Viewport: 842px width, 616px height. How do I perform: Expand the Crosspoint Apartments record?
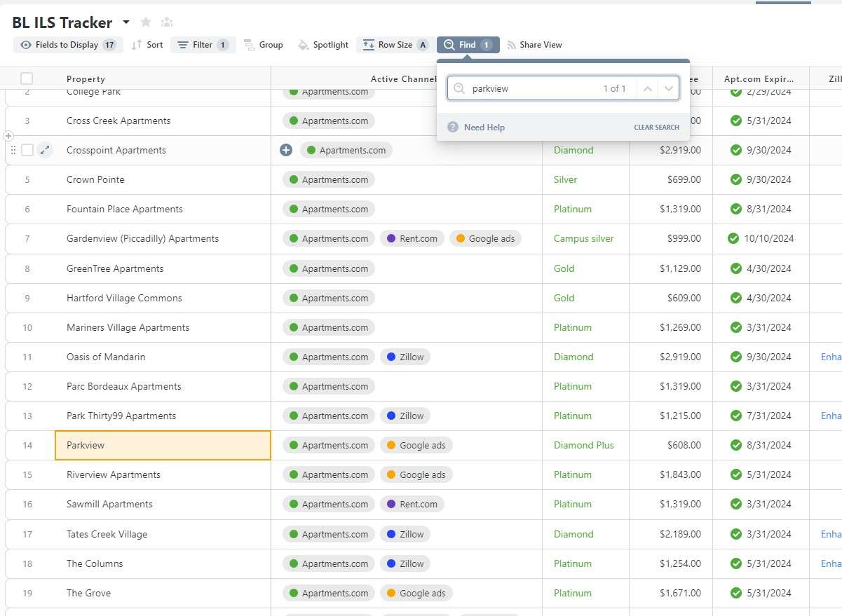point(45,150)
